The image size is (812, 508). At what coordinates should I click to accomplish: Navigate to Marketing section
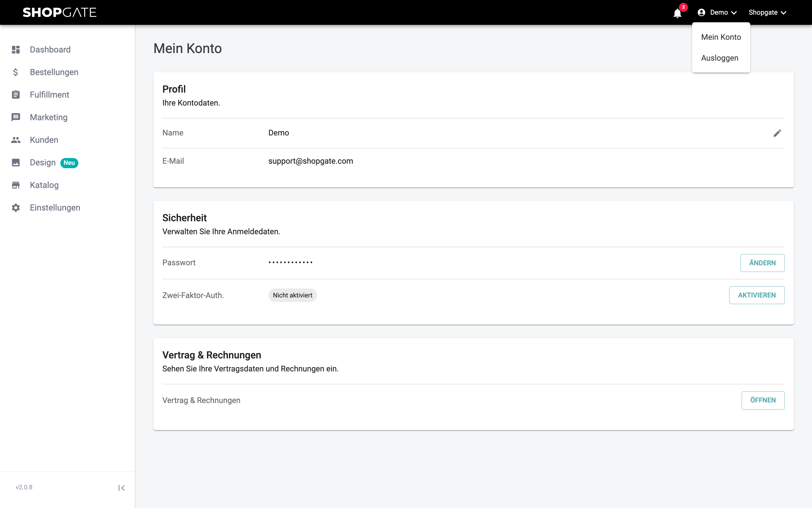[x=49, y=117]
